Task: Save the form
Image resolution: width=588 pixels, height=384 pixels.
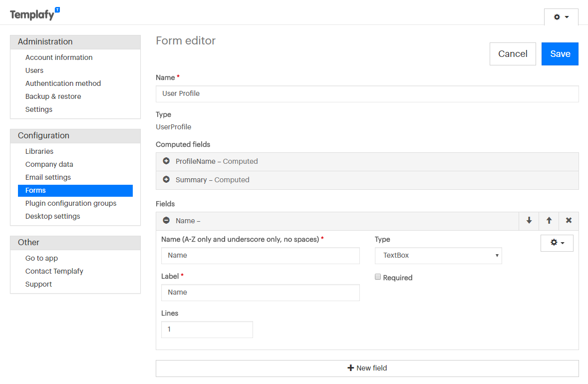Action: pos(560,54)
